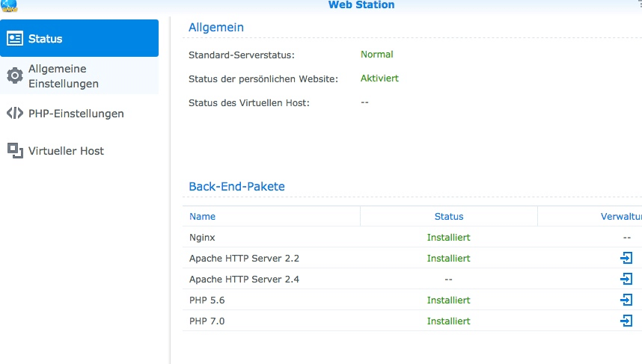The height and width of the screenshot is (364, 642).
Task: Click the Web Station app icon
Action: (x=10, y=6)
